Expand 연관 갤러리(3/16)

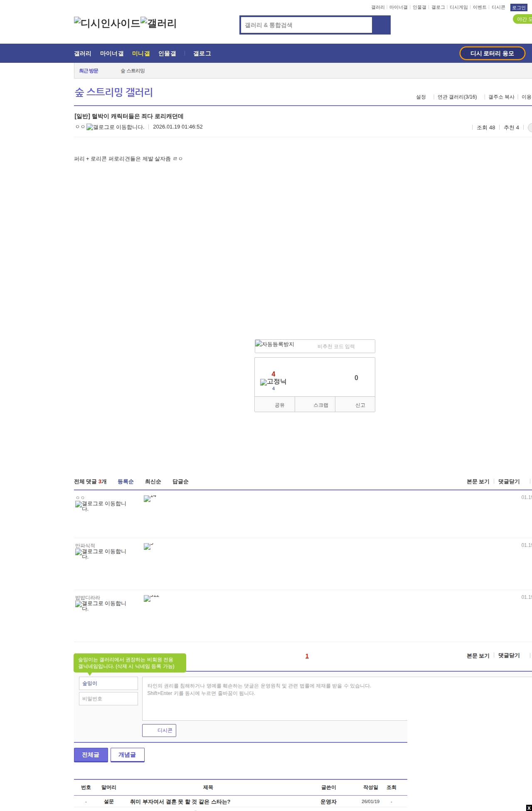(457, 97)
